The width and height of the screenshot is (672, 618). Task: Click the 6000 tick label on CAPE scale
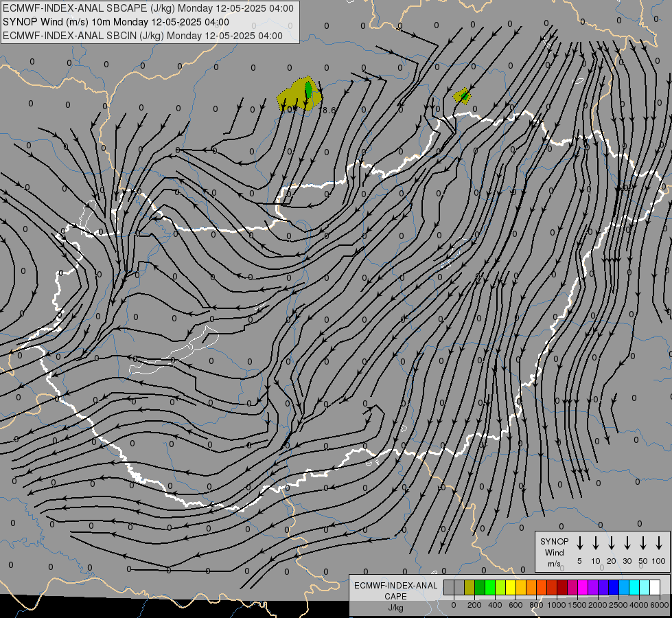[659, 605]
